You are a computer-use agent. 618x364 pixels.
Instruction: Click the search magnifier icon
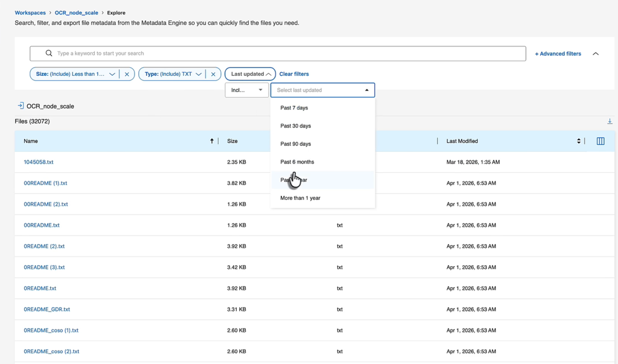49,54
